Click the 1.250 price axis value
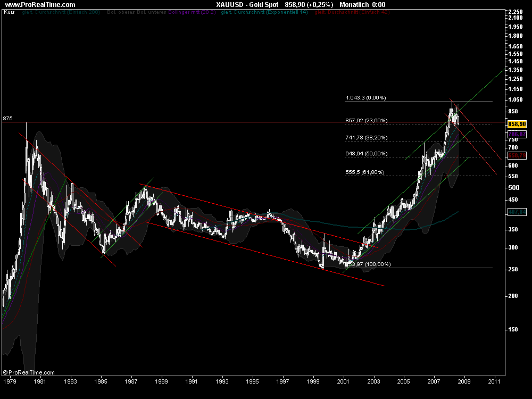Viewport: 532px width, 399px height. click(516, 79)
